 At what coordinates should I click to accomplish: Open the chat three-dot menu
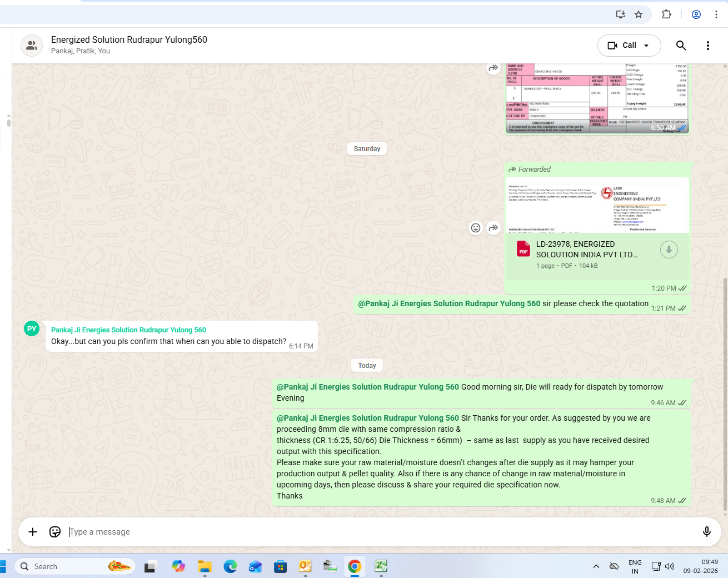(707, 46)
